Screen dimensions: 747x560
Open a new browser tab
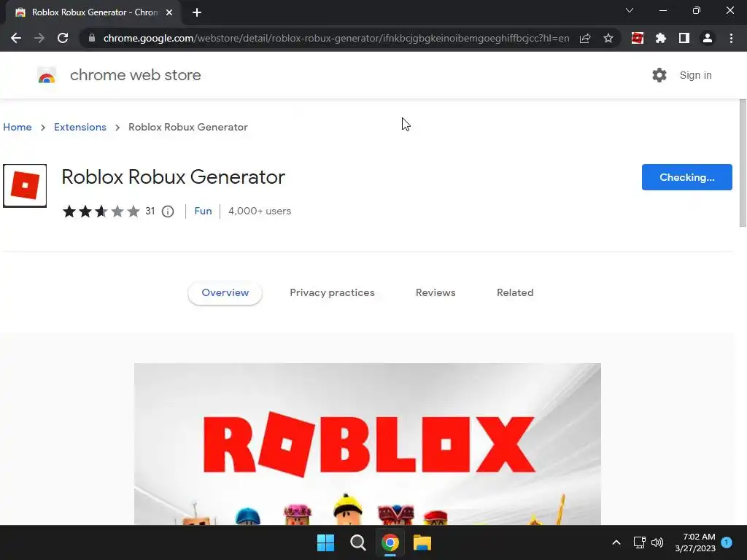(x=197, y=12)
